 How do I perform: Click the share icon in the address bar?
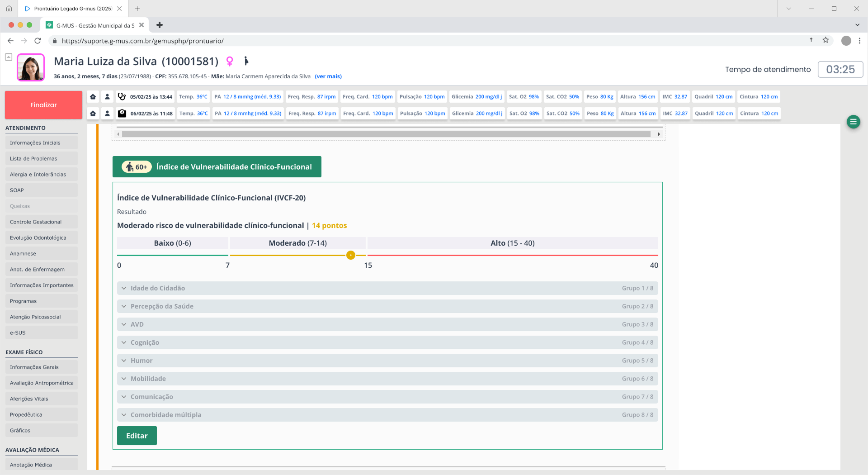[811, 40]
